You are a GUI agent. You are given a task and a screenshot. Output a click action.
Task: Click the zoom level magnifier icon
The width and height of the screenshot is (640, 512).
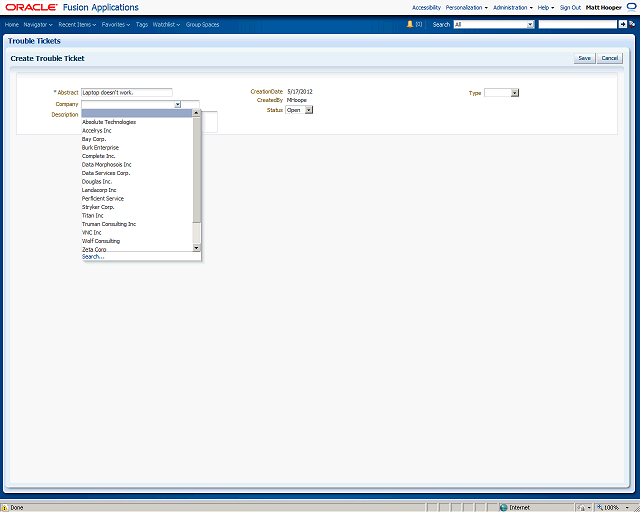pyautogui.click(x=600, y=508)
